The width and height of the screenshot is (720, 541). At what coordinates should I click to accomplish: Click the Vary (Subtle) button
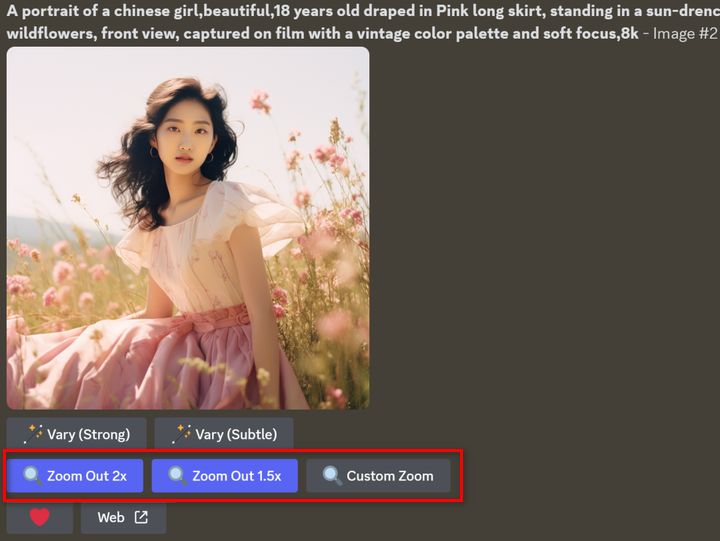224,434
